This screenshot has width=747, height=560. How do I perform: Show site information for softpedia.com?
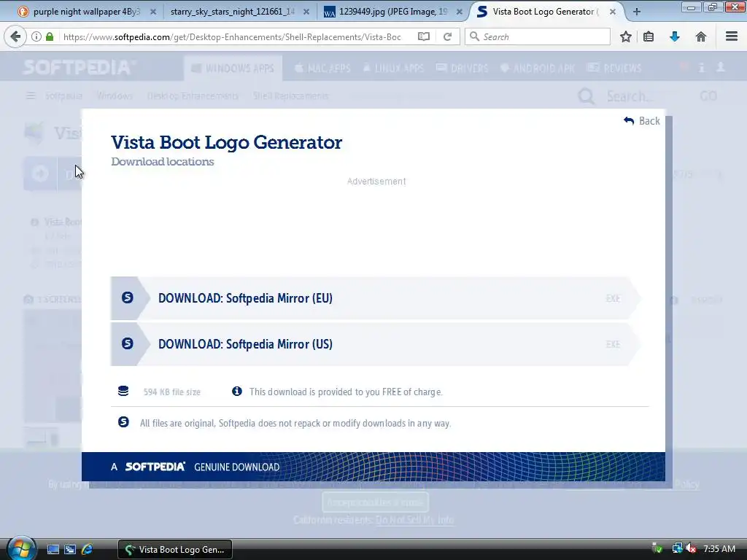[36, 36]
